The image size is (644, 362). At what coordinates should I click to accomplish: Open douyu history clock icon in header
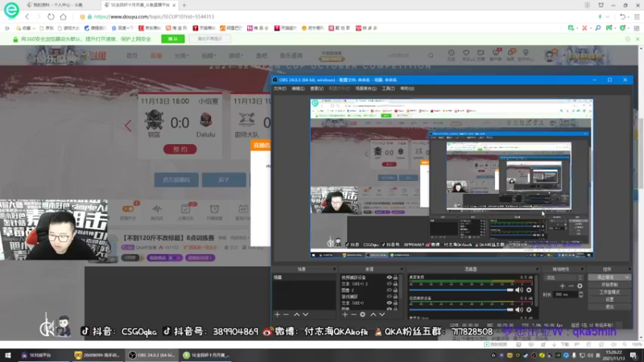[452, 53]
